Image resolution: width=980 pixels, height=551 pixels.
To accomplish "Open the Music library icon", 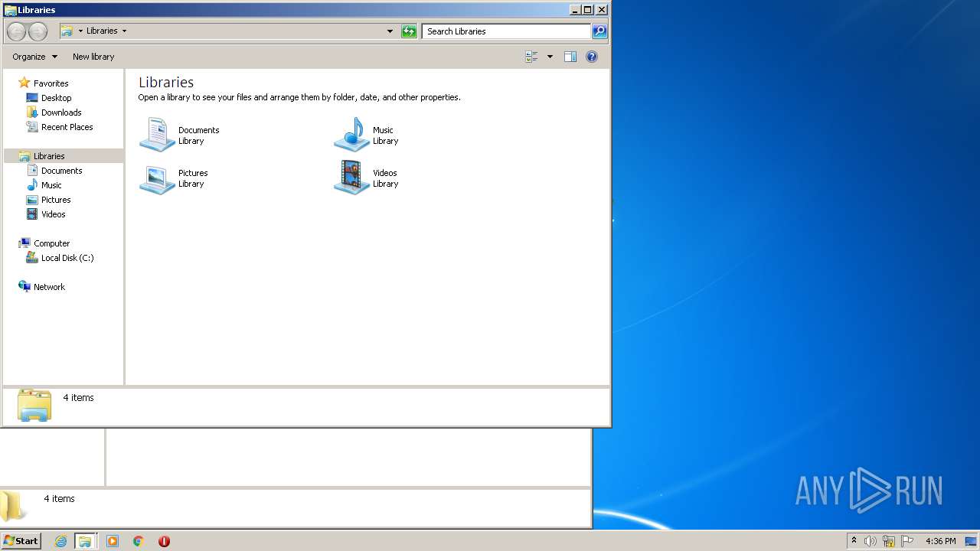I will pos(352,135).
